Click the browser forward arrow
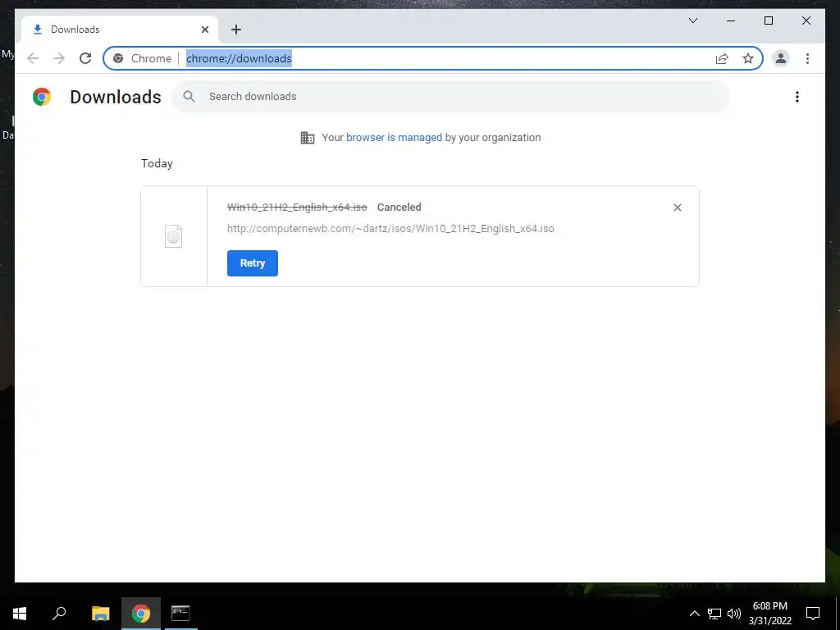This screenshot has width=840, height=630. (59, 58)
